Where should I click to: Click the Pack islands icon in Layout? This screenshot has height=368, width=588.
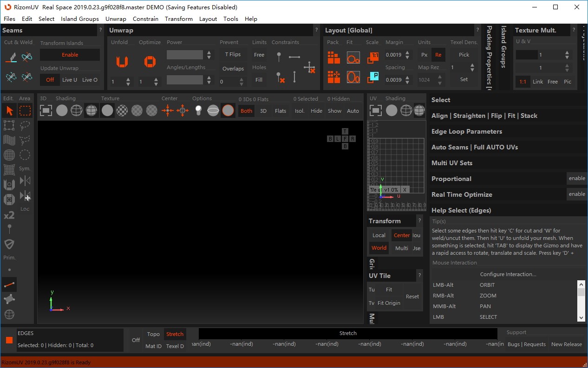(x=333, y=58)
